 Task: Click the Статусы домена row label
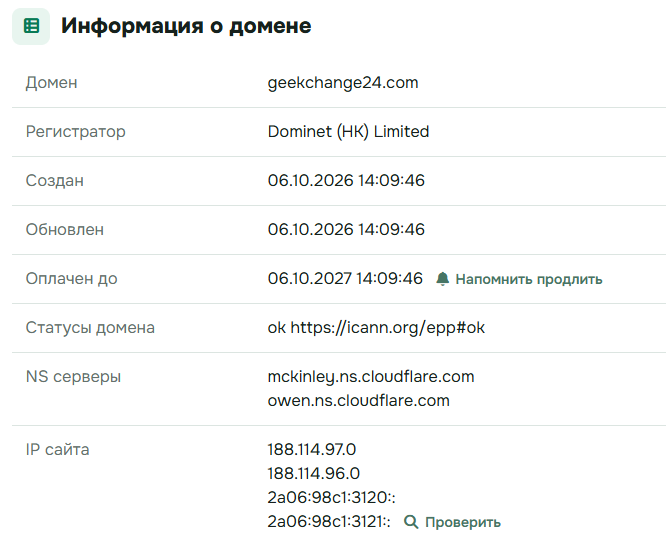pyautogui.click(x=90, y=328)
